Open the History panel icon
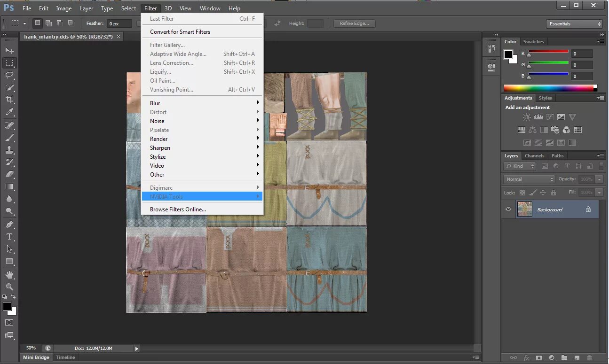The width and height of the screenshot is (609, 364). coord(491,48)
